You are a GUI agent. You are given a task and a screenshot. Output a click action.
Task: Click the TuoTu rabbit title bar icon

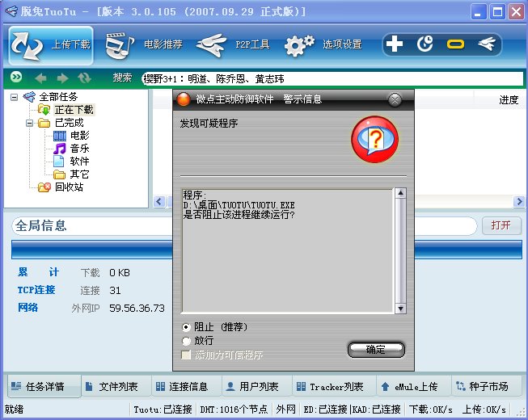[x=11, y=11]
